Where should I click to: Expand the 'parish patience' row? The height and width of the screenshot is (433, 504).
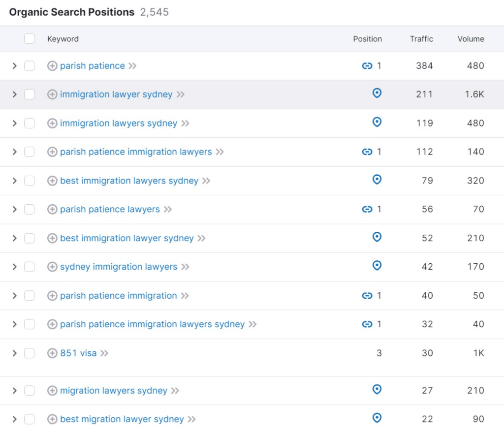14,66
